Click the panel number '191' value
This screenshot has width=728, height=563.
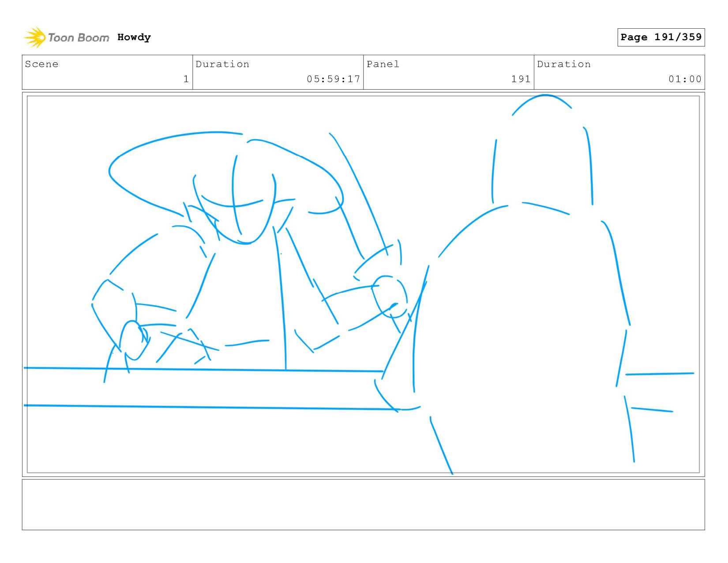tap(521, 79)
